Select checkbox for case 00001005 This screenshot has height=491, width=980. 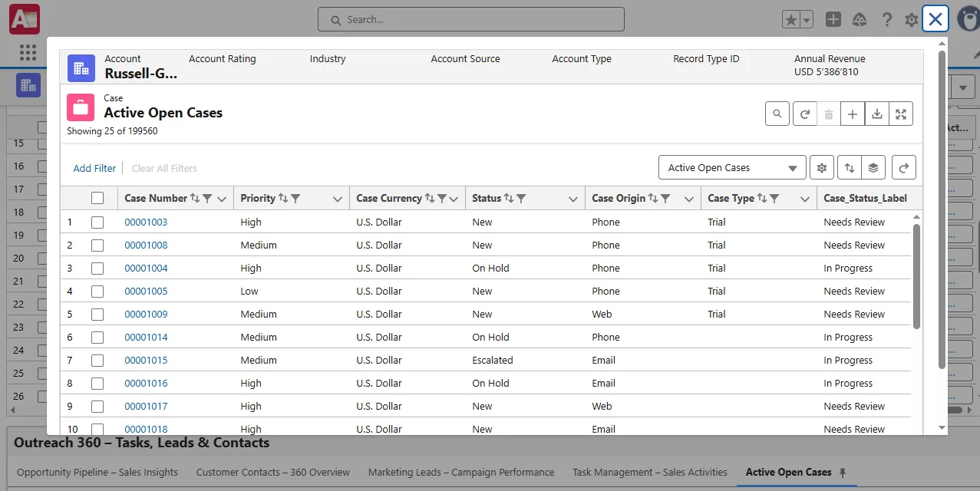(97, 292)
